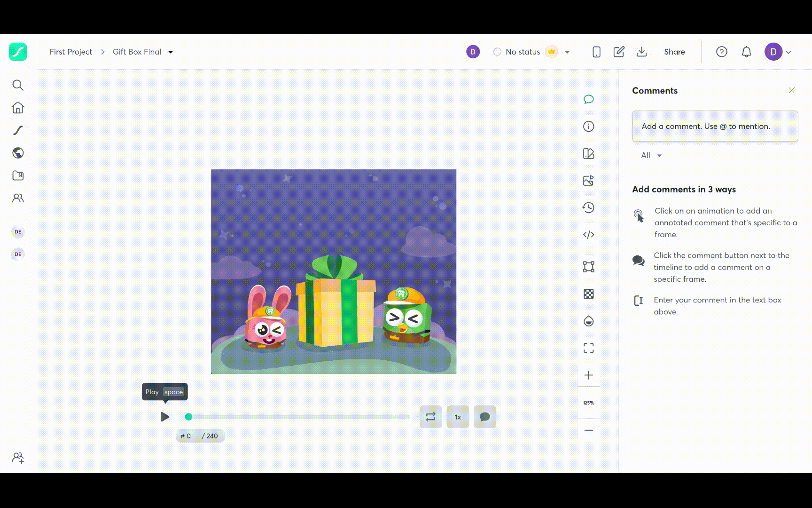812x508 pixels.
Task: Open embed code icon
Action: (x=589, y=235)
